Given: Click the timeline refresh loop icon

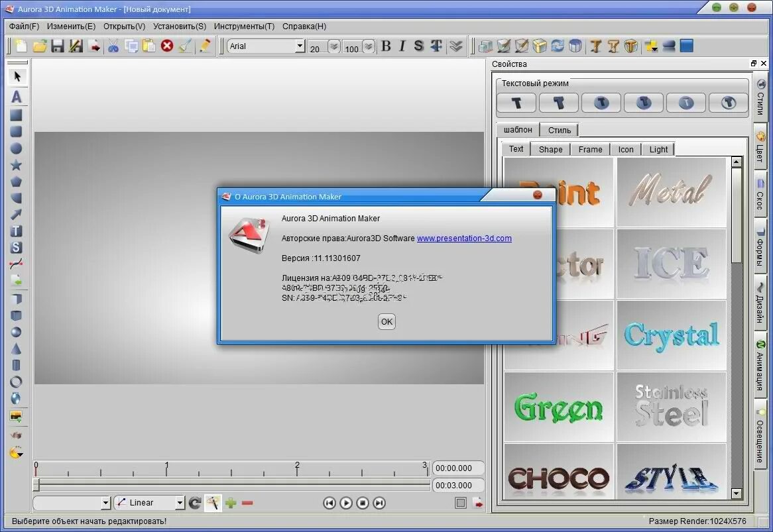Looking at the screenshot, I should (x=195, y=503).
